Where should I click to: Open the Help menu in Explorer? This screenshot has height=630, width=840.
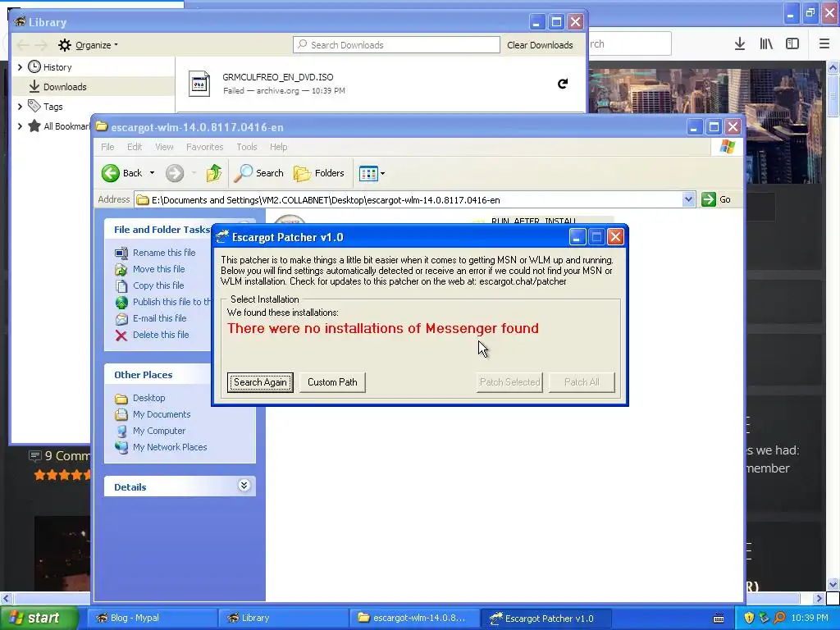click(x=279, y=147)
